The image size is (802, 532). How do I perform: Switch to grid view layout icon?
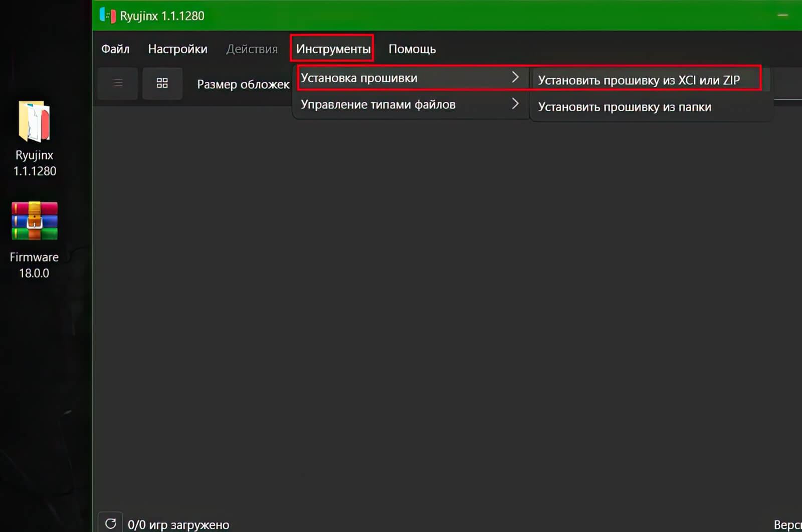click(x=162, y=83)
